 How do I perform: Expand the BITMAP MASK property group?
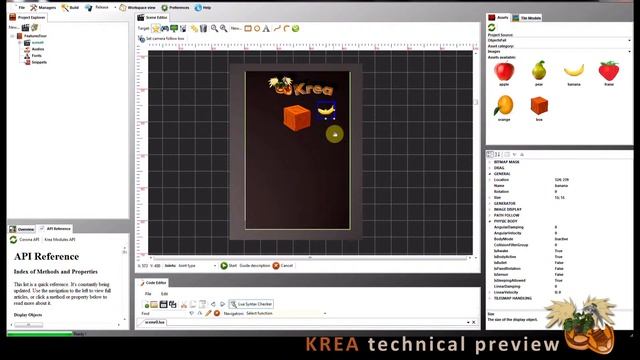point(490,162)
